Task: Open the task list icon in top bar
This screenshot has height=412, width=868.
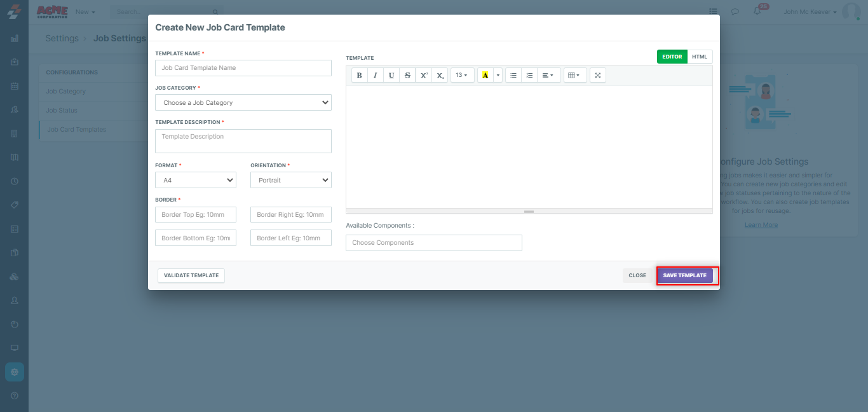Action: (714, 11)
